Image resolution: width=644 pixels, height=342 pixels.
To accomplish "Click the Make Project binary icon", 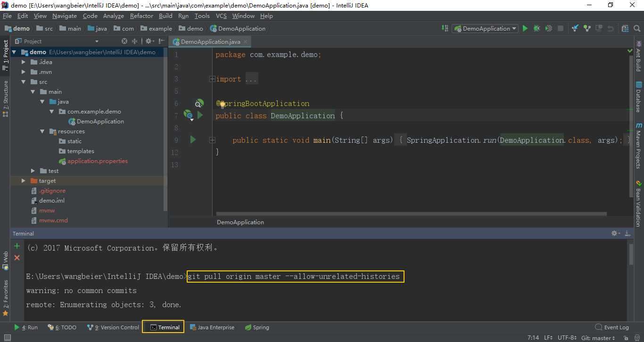I will click(446, 28).
